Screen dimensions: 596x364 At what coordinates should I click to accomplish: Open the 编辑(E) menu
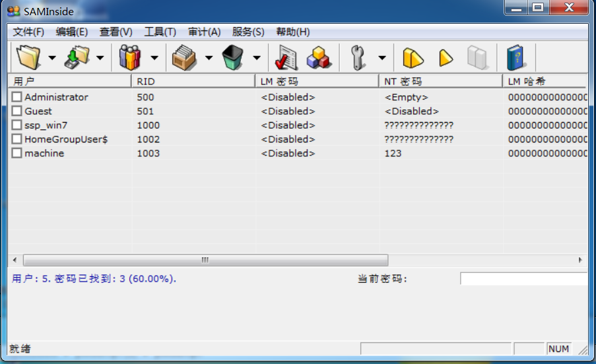pos(72,32)
